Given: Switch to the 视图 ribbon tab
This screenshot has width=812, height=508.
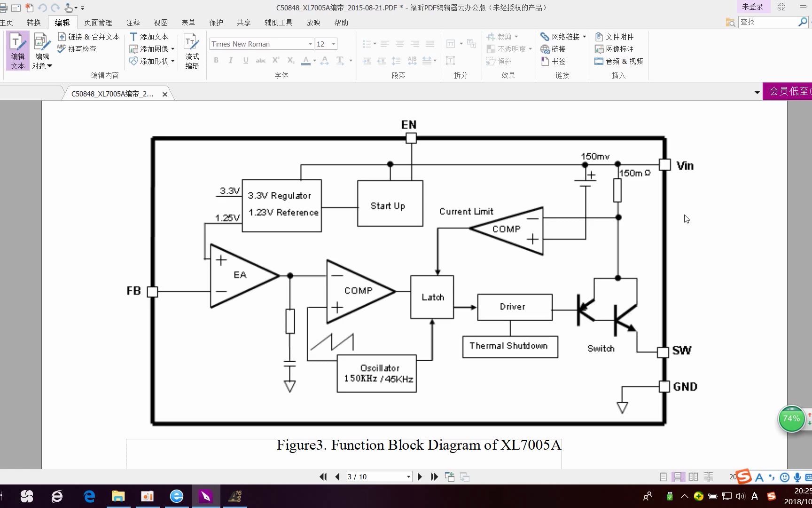Looking at the screenshot, I should click(x=161, y=23).
